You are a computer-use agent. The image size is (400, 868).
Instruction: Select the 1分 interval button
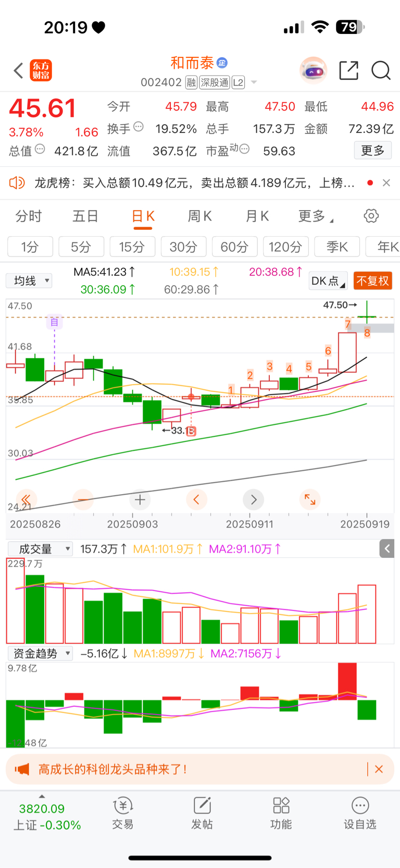(30, 247)
